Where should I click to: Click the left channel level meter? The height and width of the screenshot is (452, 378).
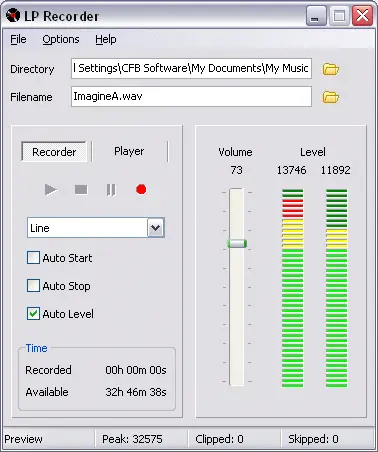point(292,288)
